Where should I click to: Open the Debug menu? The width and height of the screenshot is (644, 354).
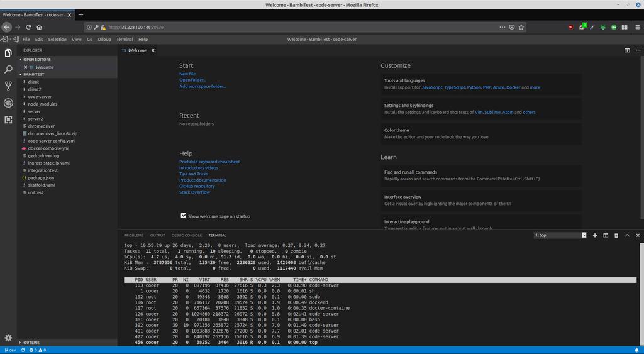point(104,40)
